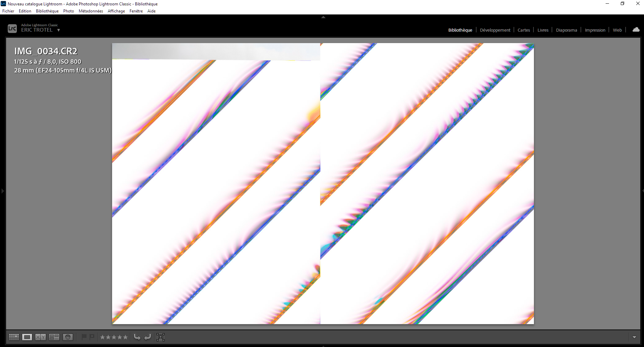The height and width of the screenshot is (347, 644).
Task: Flag the photo as a pick
Action: pyautogui.click(x=84, y=337)
